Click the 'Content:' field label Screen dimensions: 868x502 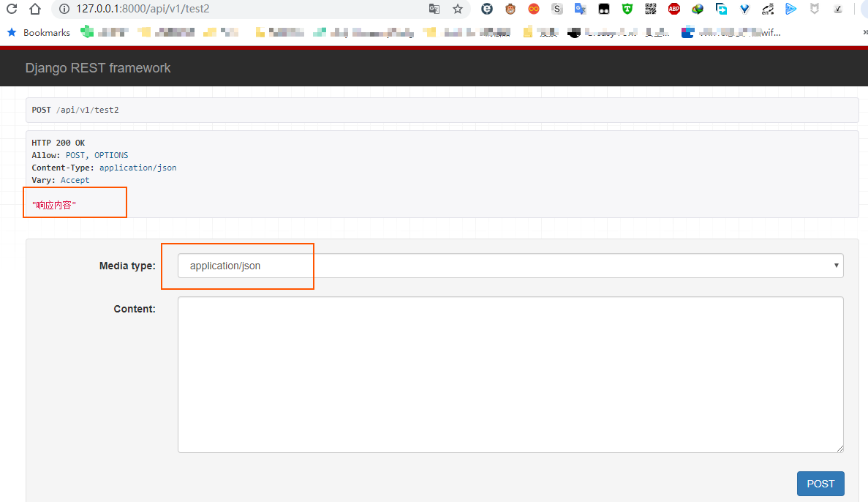(x=135, y=310)
